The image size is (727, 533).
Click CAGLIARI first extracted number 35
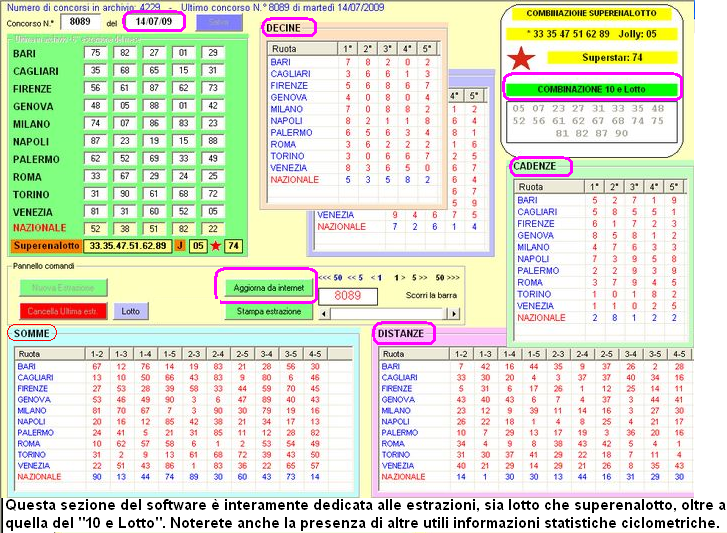pos(96,70)
